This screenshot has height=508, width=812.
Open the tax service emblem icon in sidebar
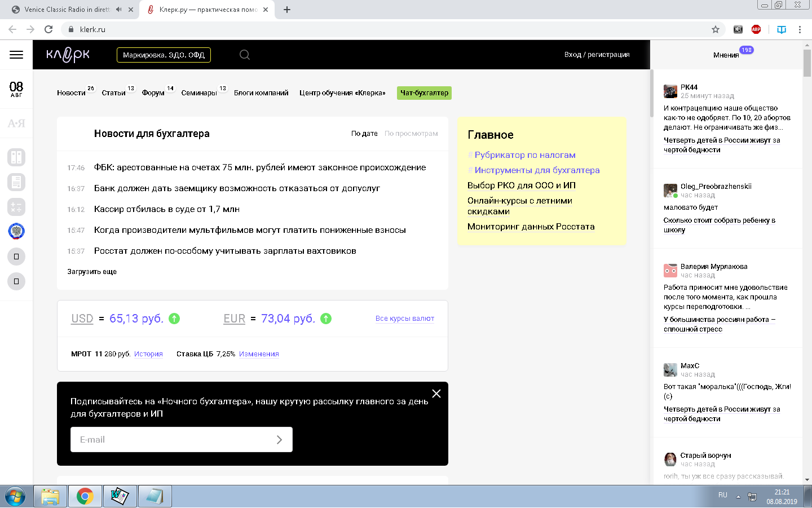16,231
